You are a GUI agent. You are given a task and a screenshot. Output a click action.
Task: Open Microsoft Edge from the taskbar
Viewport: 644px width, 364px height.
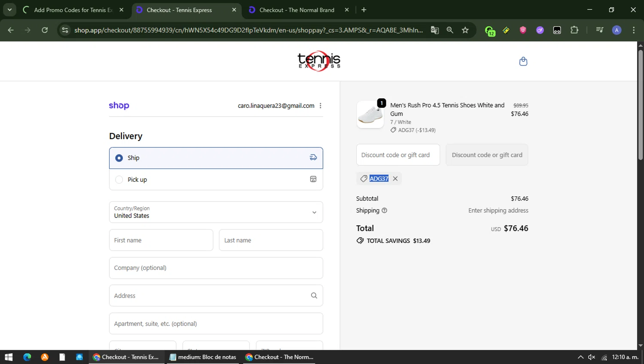27,357
